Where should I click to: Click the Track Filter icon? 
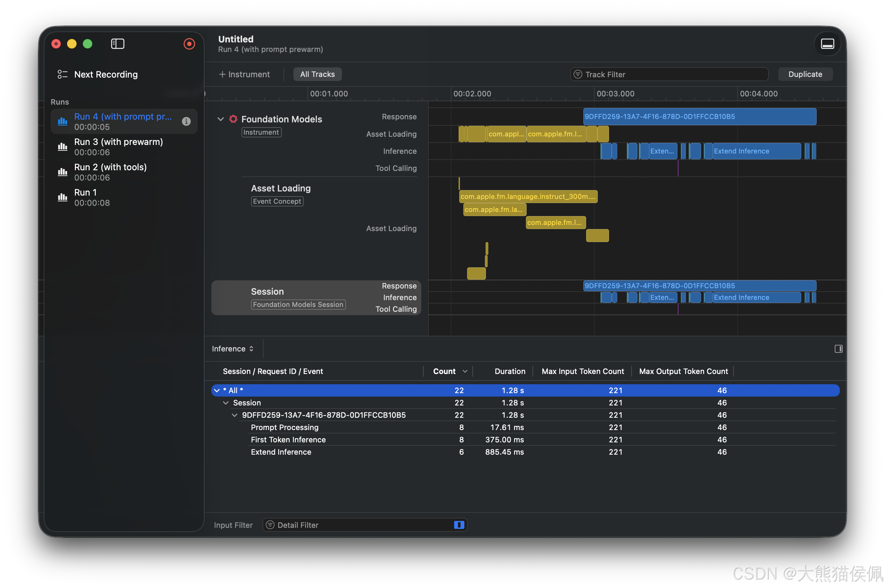[578, 74]
